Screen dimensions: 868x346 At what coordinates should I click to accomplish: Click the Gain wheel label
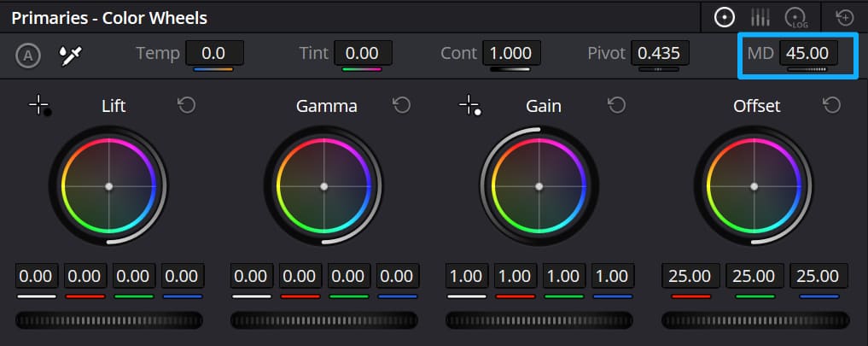544,105
